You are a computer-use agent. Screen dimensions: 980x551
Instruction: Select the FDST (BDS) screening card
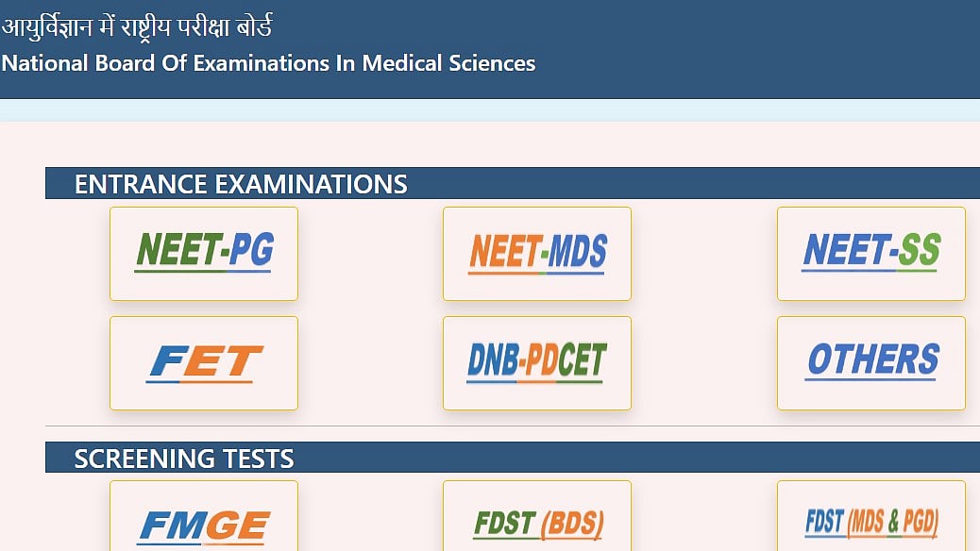537,523
